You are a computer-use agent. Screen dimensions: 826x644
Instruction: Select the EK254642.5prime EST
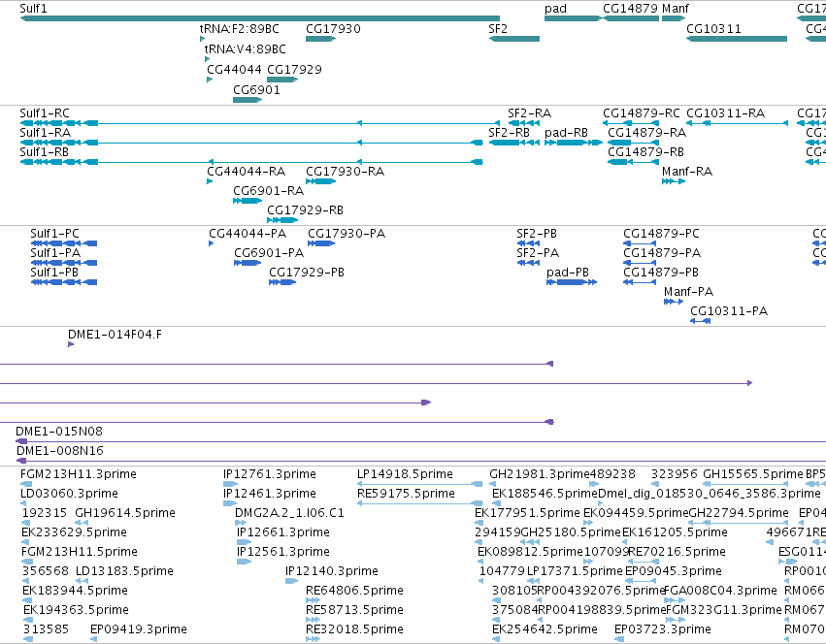(496, 639)
